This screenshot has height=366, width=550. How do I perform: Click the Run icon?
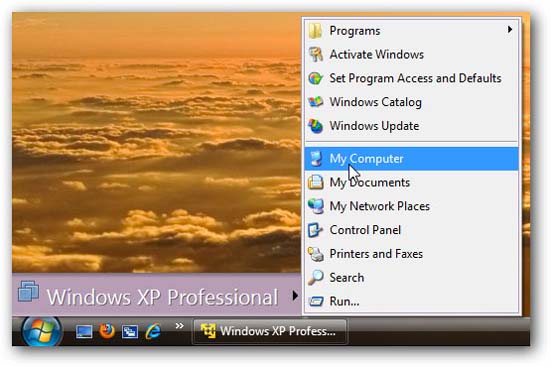click(x=316, y=301)
